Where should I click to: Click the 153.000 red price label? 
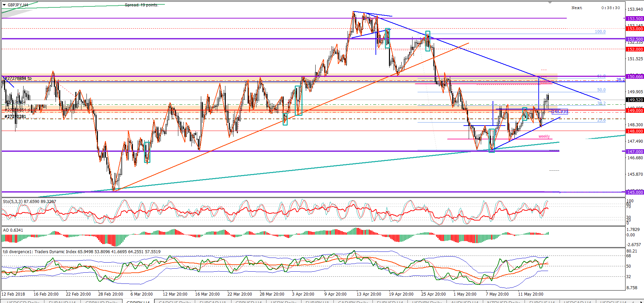635,29
